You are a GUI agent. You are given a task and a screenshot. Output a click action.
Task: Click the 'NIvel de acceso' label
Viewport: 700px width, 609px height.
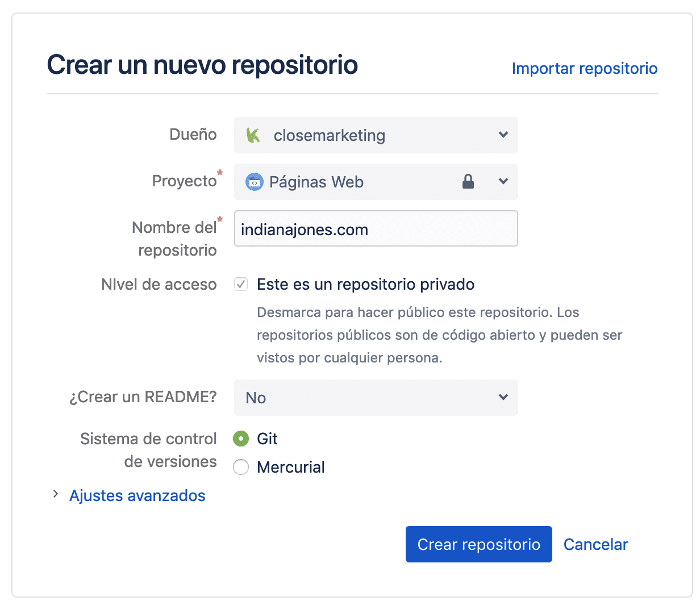[159, 284]
